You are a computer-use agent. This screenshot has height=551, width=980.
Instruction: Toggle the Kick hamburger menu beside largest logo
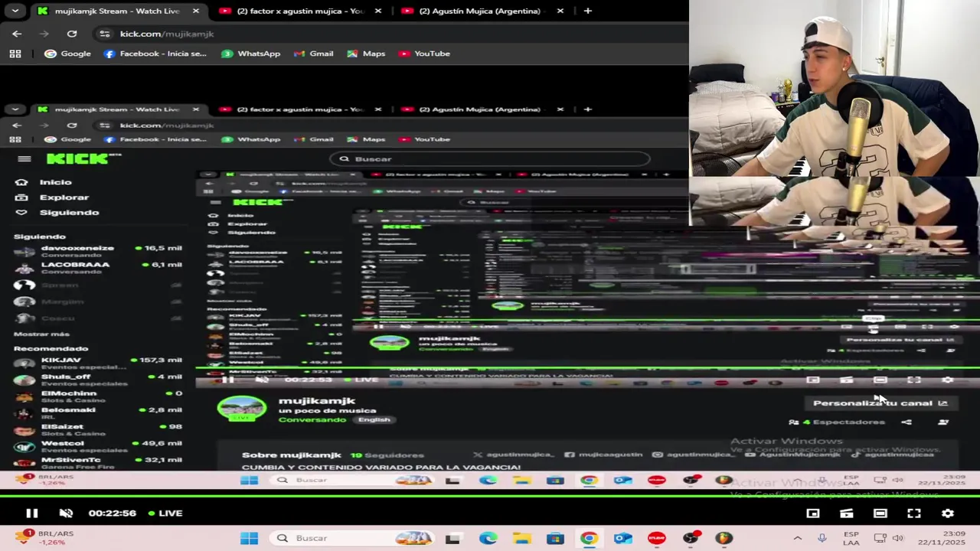click(x=24, y=159)
